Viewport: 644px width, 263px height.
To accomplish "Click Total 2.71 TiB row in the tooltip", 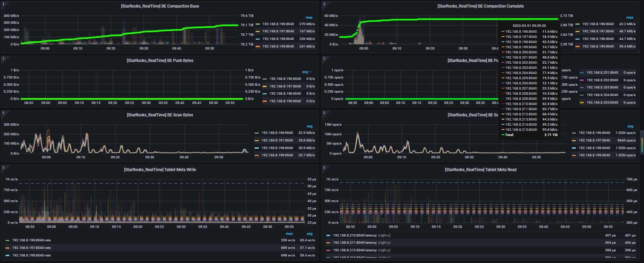I will [x=529, y=135].
